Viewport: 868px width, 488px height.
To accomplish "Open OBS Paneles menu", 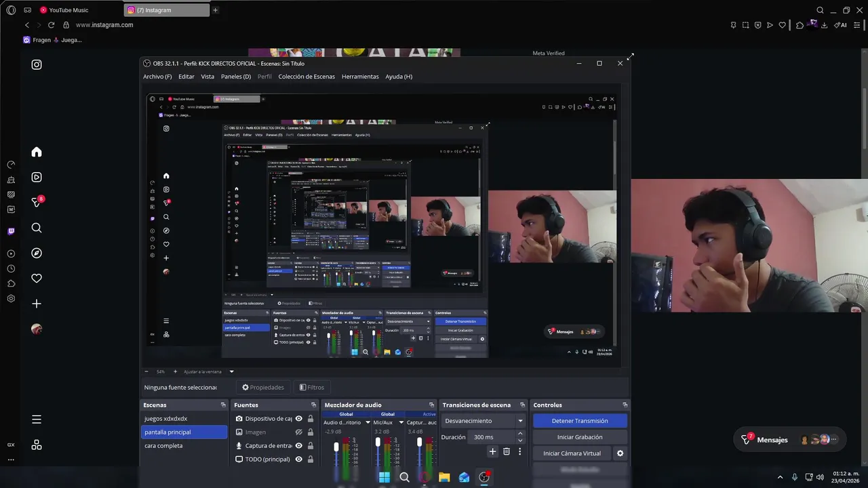I will (x=236, y=77).
